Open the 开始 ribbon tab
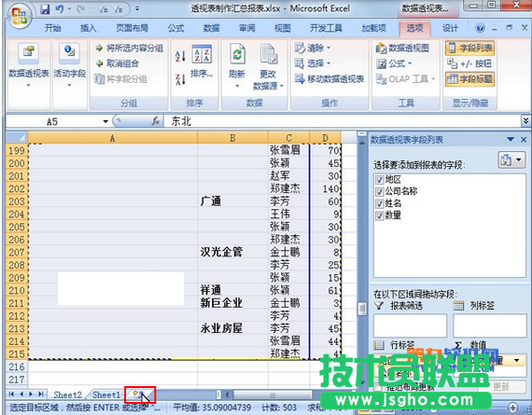Viewport: 532px width, 415px height. [53, 28]
